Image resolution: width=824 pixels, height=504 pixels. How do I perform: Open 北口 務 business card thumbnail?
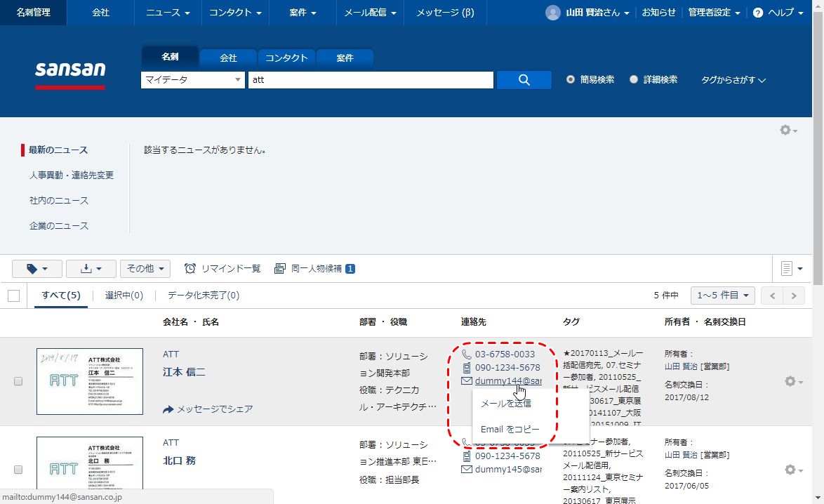click(x=90, y=463)
